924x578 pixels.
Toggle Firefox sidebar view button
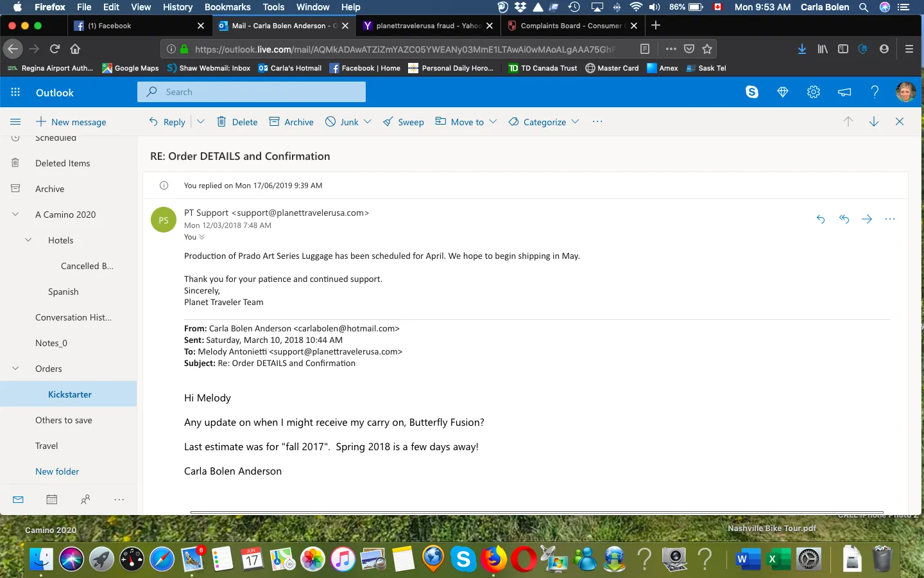(x=843, y=49)
